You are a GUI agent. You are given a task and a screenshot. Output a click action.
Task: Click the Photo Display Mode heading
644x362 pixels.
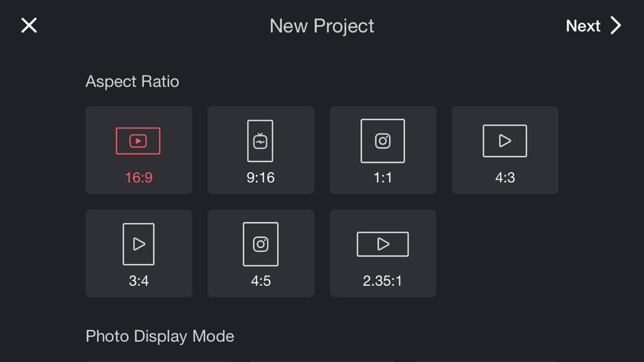tap(160, 336)
